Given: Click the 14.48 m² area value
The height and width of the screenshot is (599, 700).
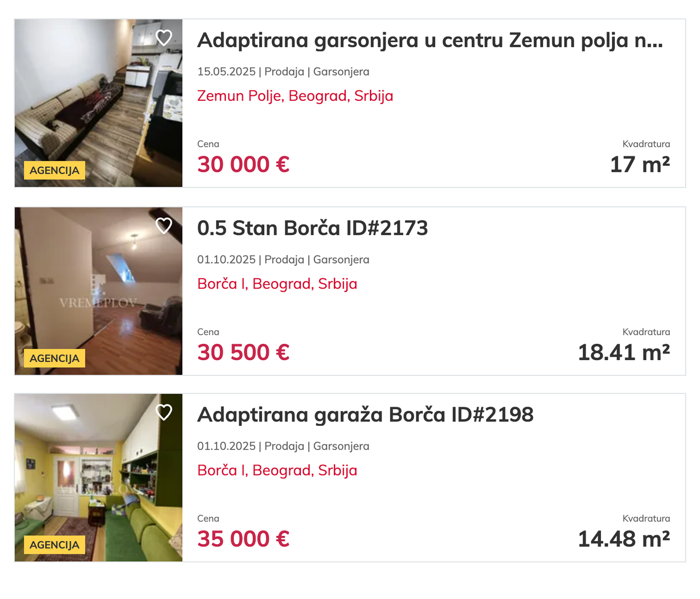Looking at the screenshot, I should coord(624,539).
